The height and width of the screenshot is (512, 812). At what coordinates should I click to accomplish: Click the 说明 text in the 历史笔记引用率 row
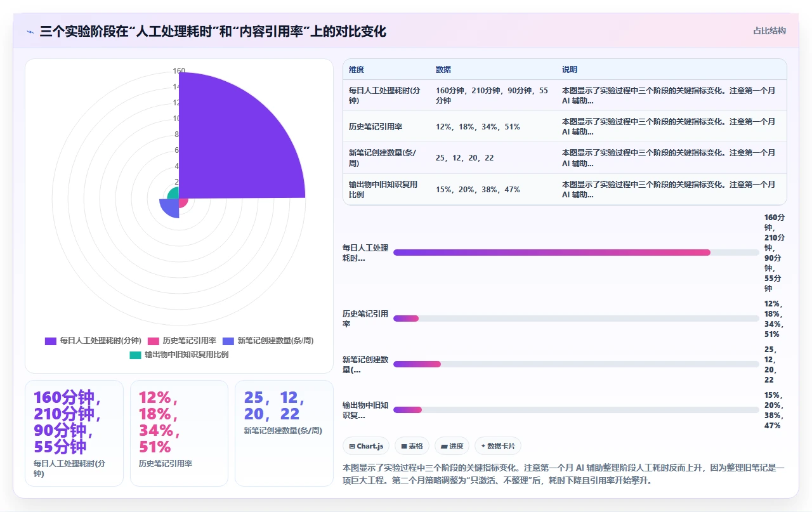tap(669, 126)
